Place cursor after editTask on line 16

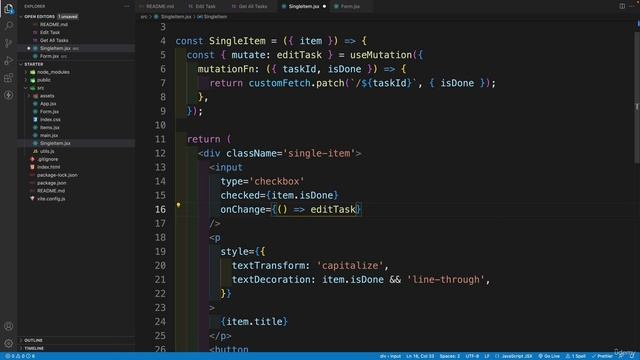click(x=356, y=209)
